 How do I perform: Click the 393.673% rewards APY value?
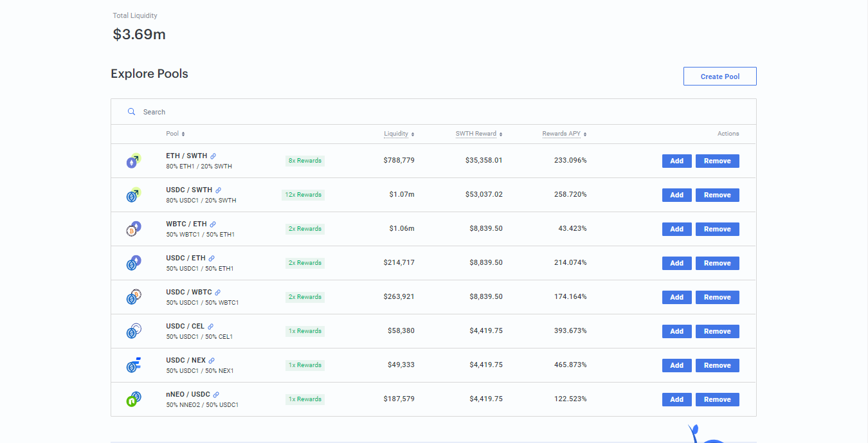pyautogui.click(x=570, y=330)
